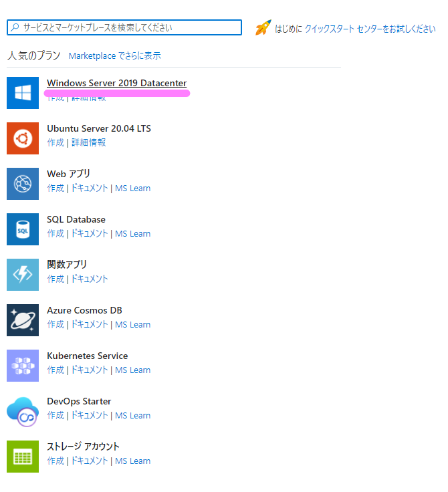Image resolution: width=448 pixels, height=492 pixels.
Task: Click the 人気のプラン heading
Action: click(33, 55)
